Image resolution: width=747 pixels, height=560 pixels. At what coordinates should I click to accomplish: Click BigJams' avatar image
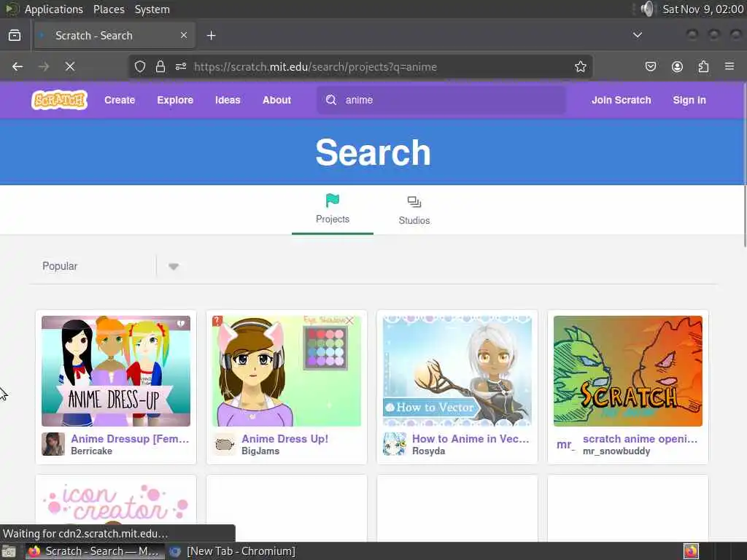tap(224, 444)
